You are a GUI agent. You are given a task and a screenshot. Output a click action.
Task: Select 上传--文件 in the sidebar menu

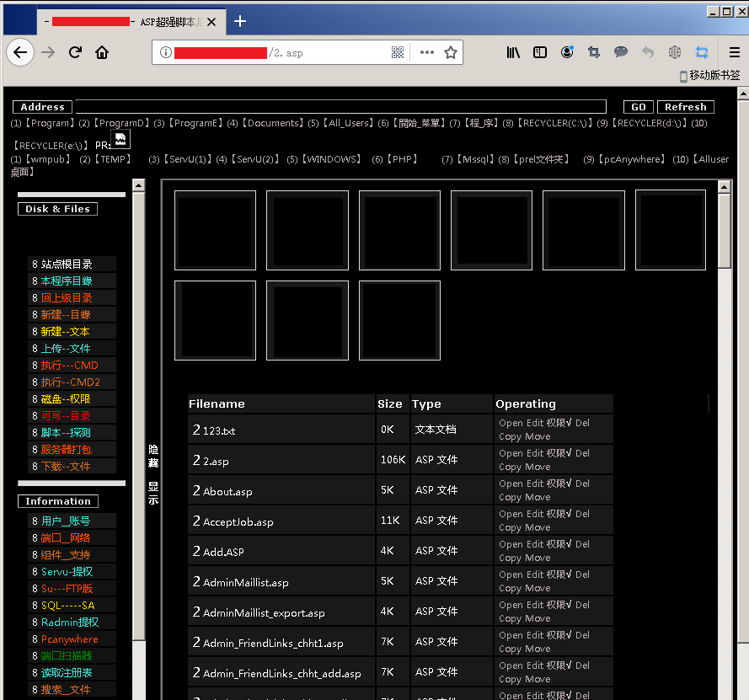[x=66, y=349]
